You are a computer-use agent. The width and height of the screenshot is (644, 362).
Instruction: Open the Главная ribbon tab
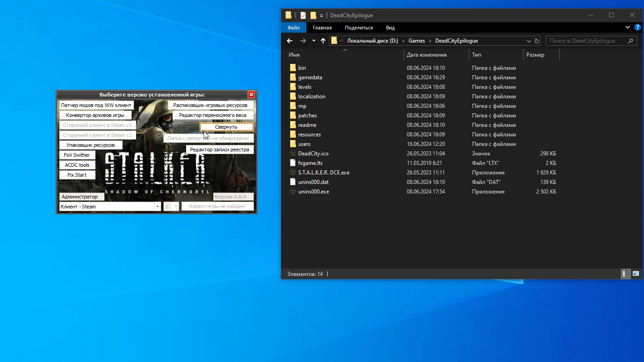coord(322,28)
